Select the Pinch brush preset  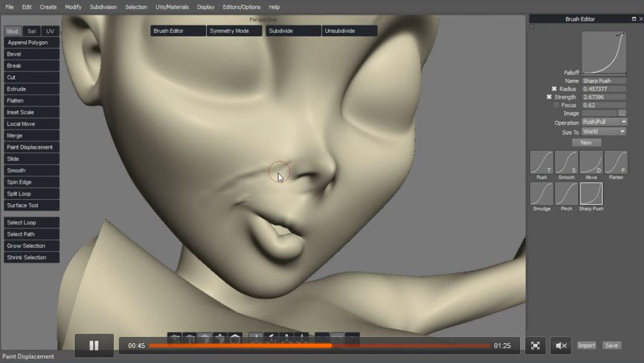pos(566,194)
